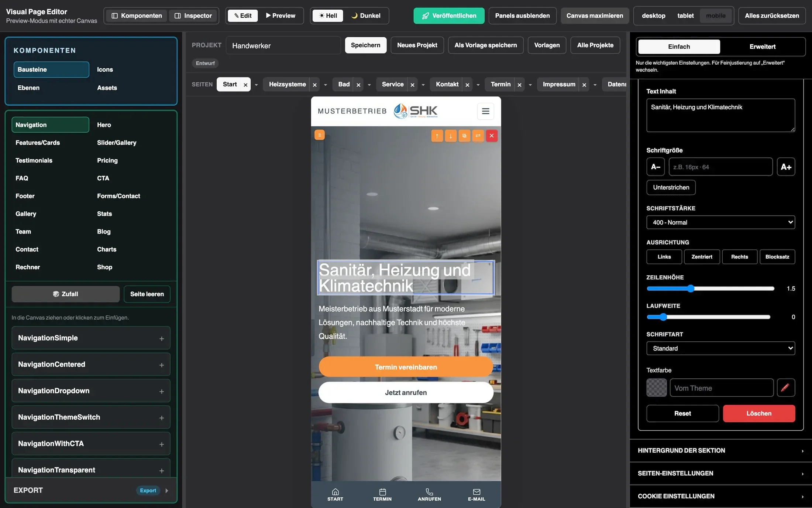The width and height of the screenshot is (812, 508).
Task: Add NavigationWithCTA via its plus icon
Action: pyautogui.click(x=162, y=444)
